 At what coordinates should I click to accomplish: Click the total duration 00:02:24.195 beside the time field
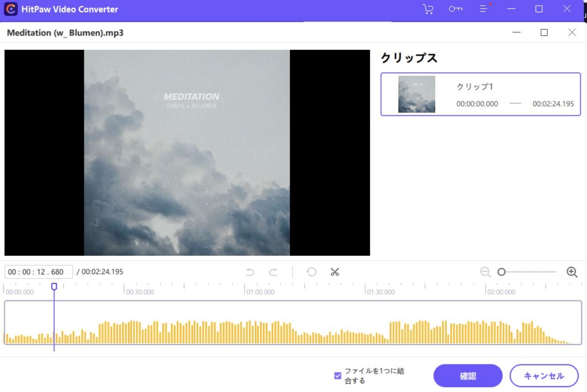102,272
